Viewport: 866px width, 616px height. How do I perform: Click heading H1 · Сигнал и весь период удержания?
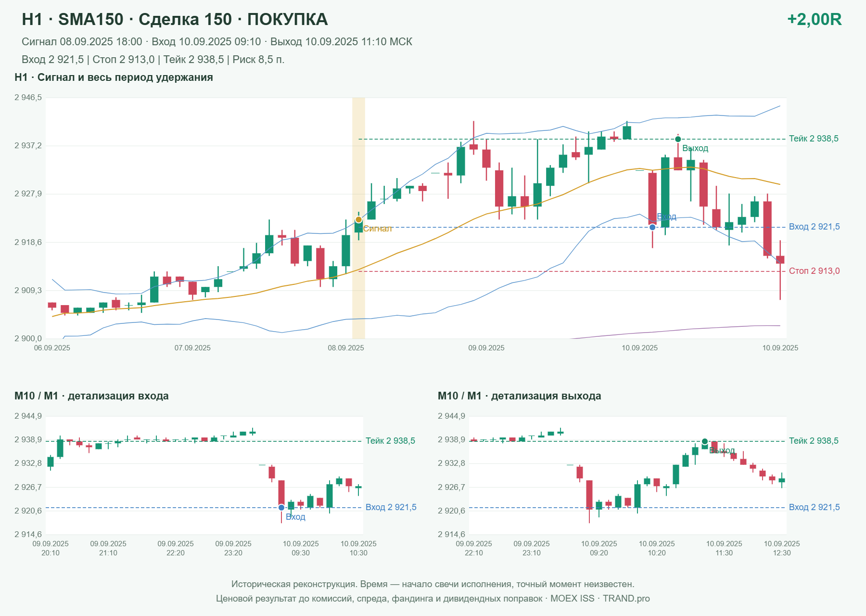pyautogui.click(x=114, y=77)
